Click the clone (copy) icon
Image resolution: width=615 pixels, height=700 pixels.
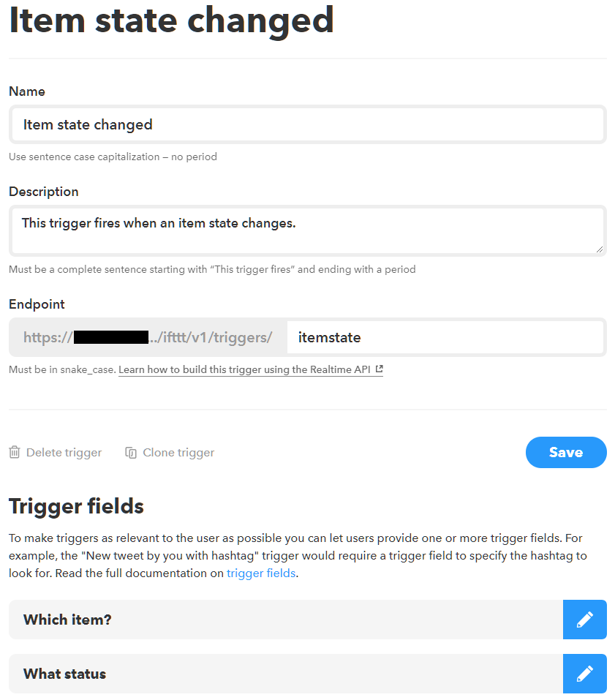click(131, 453)
